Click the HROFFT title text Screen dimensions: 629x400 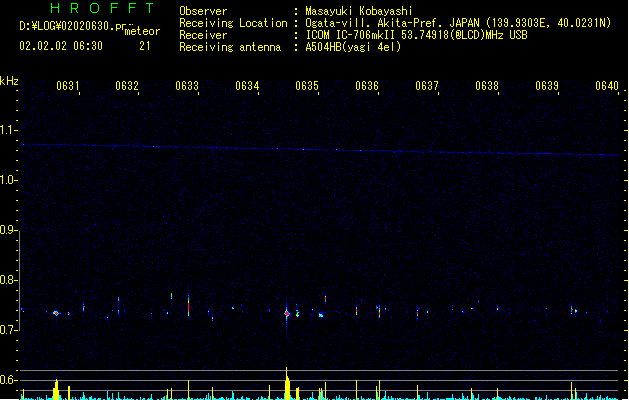point(102,8)
